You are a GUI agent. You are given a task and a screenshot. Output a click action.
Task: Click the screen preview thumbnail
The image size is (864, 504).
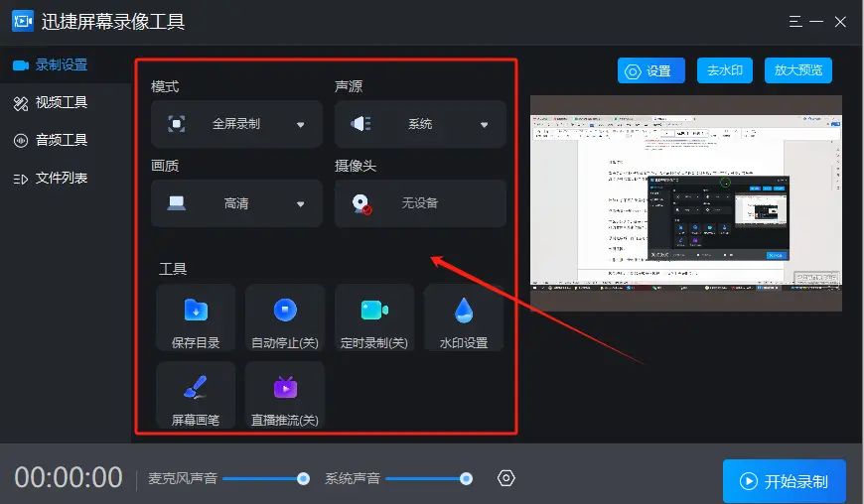tap(685, 203)
